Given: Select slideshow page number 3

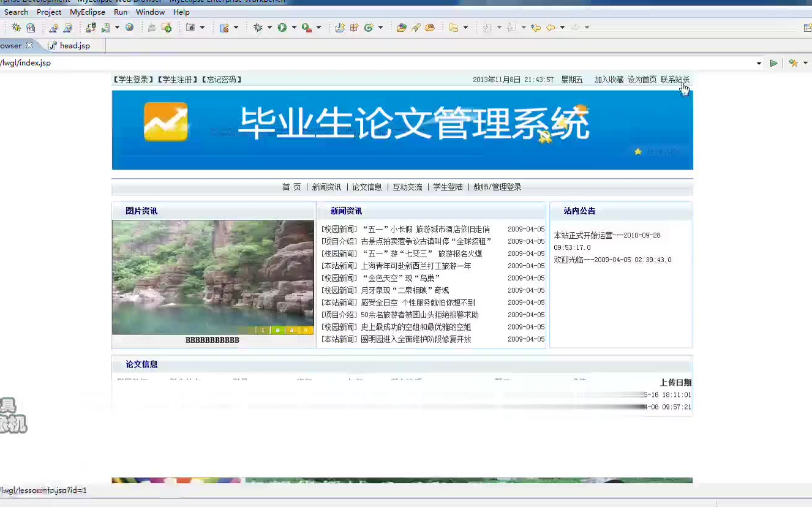Looking at the screenshot, I should 292,330.
